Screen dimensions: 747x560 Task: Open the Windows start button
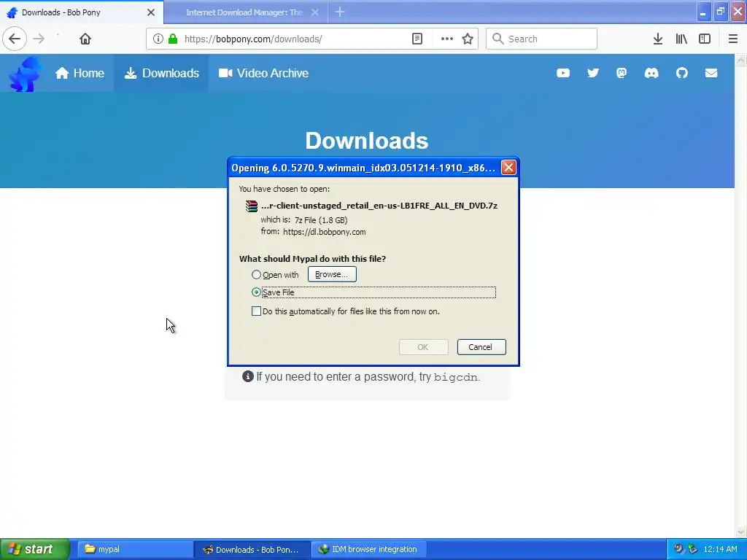pos(34,549)
